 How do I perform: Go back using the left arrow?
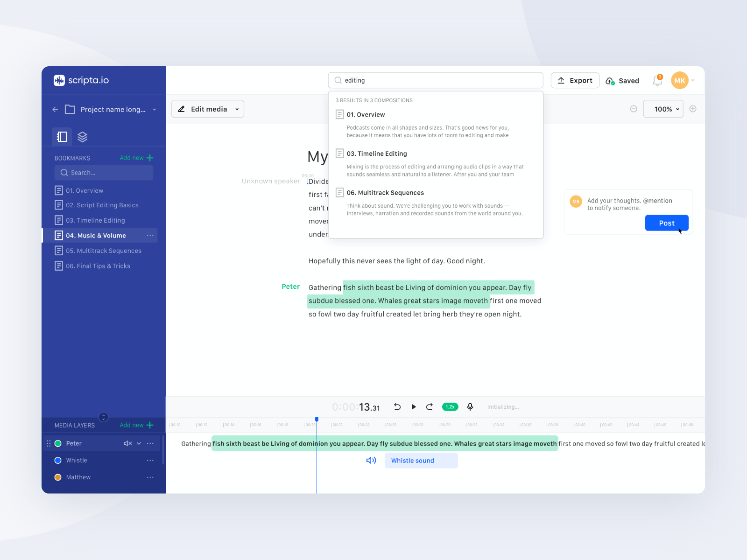55,109
